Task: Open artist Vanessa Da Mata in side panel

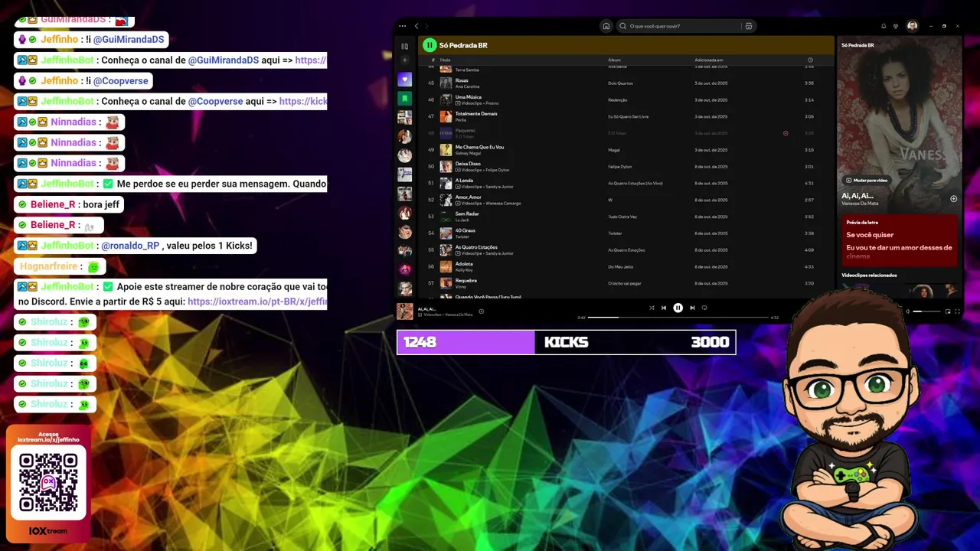Action: pos(860,204)
